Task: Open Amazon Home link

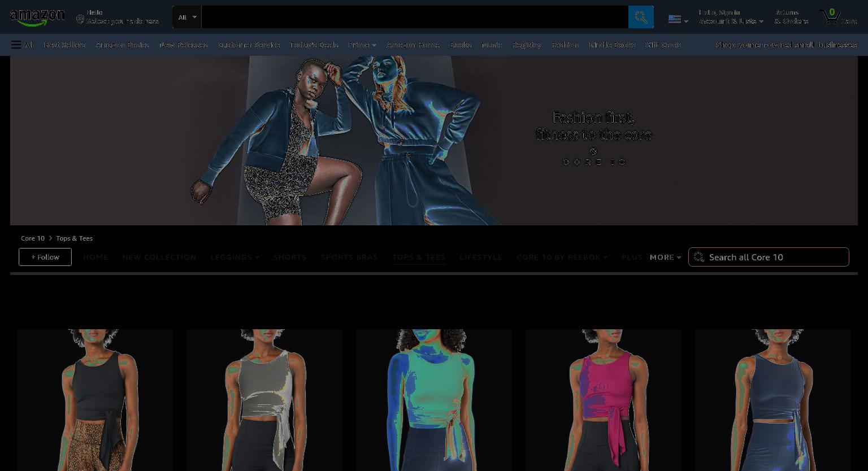Action: (413, 45)
